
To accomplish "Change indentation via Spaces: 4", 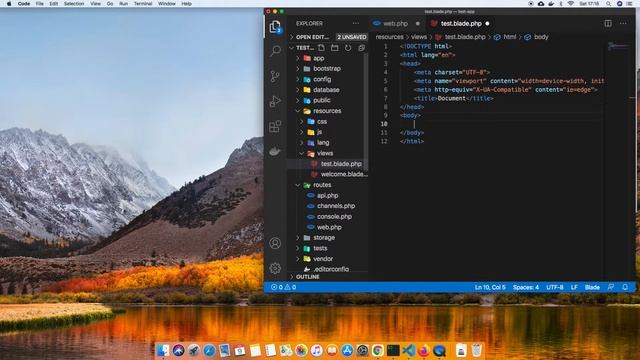I will 526,287.
